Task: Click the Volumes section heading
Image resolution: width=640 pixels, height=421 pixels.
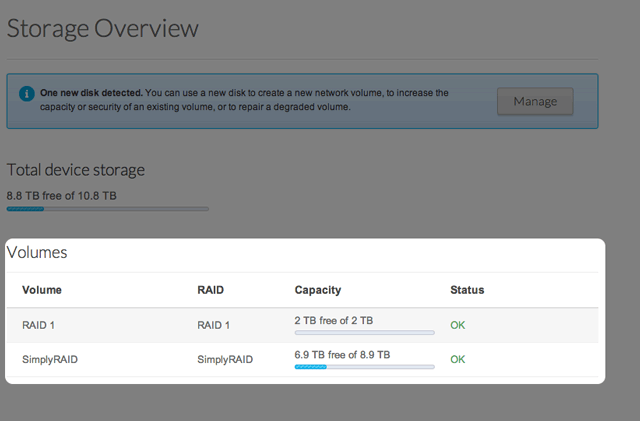Action: [x=37, y=253]
